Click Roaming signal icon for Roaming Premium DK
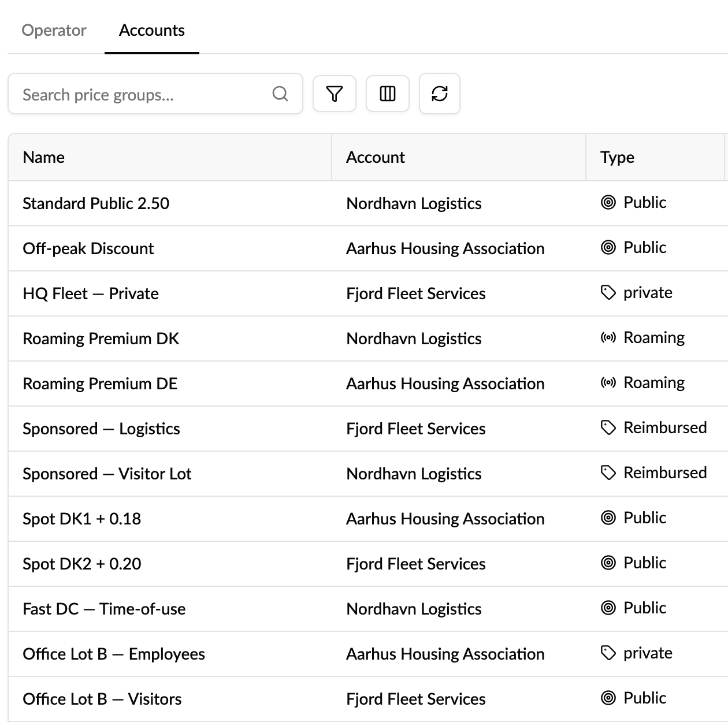This screenshot has width=728, height=722. coord(608,337)
